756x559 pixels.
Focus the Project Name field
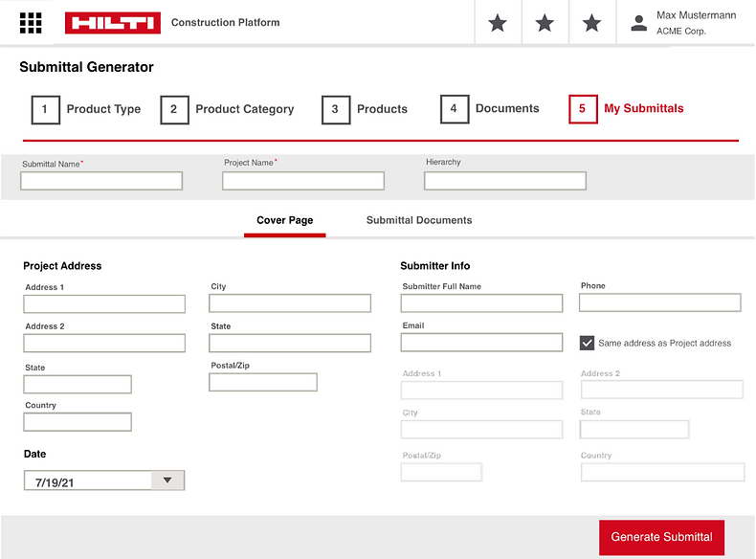pyautogui.click(x=303, y=181)
